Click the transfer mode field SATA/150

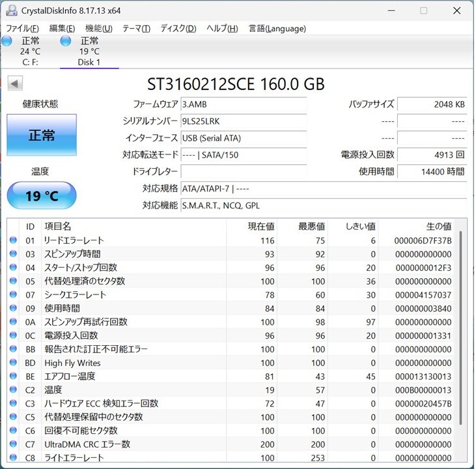244,155
